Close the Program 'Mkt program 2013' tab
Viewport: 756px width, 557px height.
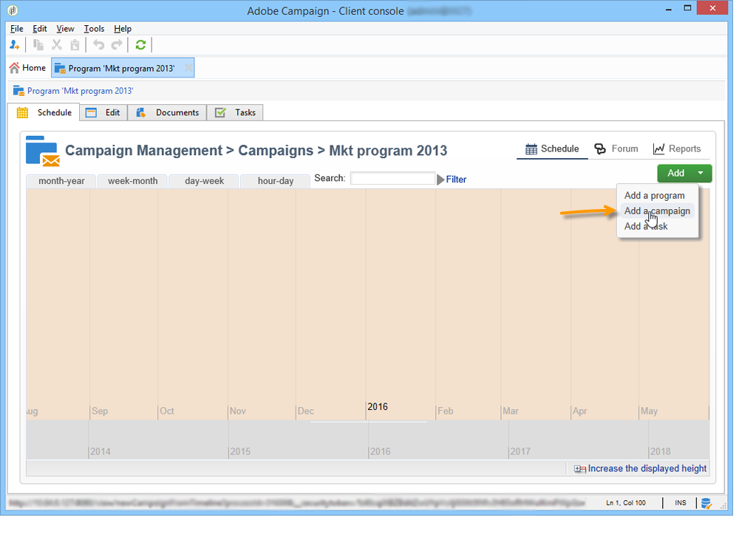[x=188, y=68]
